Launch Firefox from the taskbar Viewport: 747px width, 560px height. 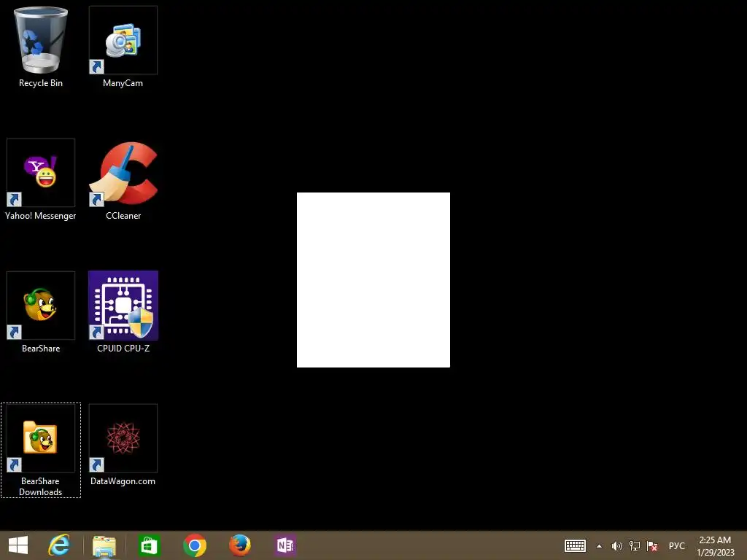[239, 545]
